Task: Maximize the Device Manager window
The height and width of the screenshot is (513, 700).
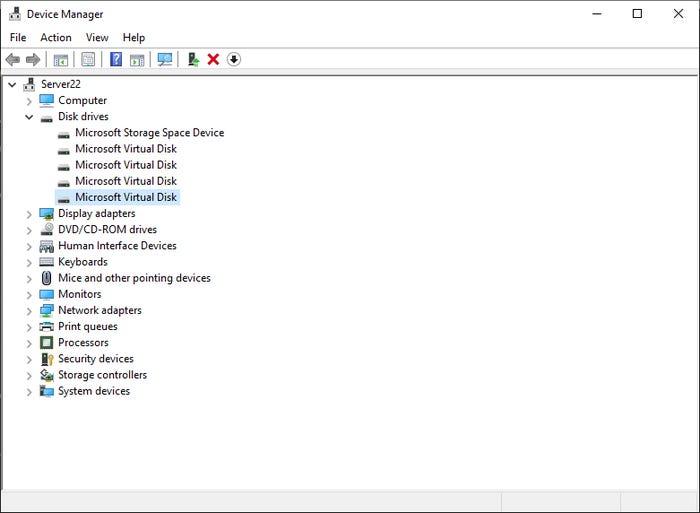Action: (x=638, y=14)
